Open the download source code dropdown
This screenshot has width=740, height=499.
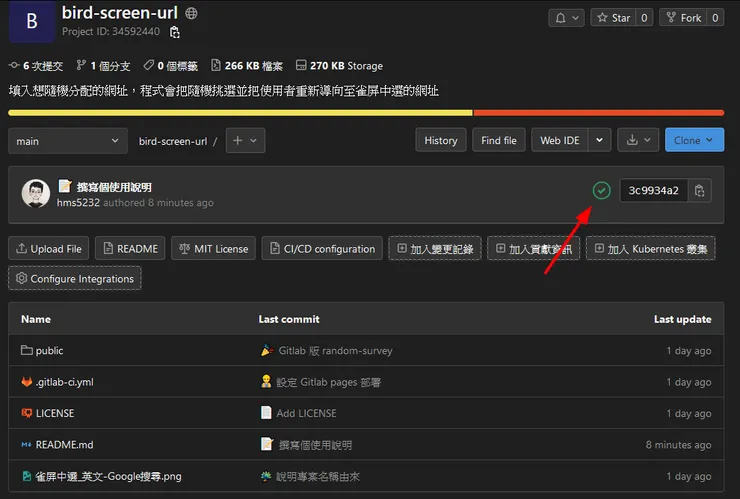(x=638, y=140)
